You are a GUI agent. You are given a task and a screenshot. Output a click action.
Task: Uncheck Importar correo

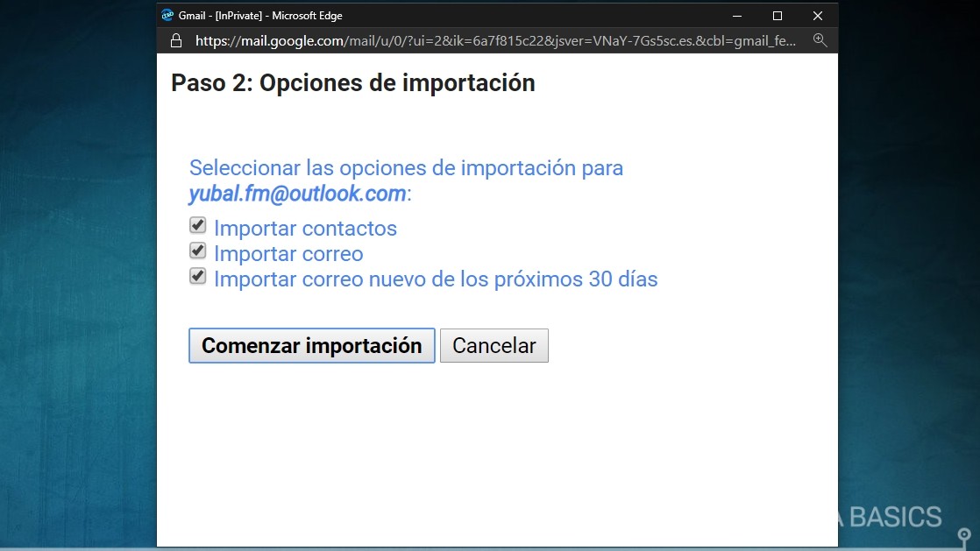click(x=196, y=251)
